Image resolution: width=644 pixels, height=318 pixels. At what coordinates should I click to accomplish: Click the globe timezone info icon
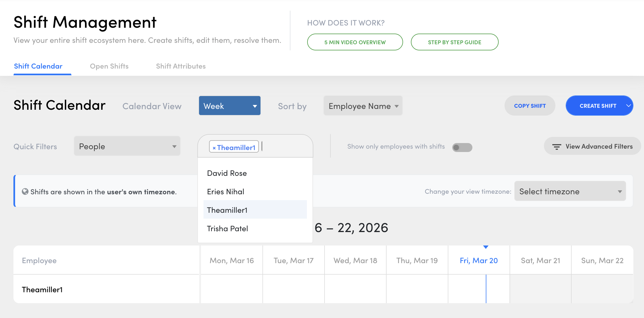coord(25,192)
